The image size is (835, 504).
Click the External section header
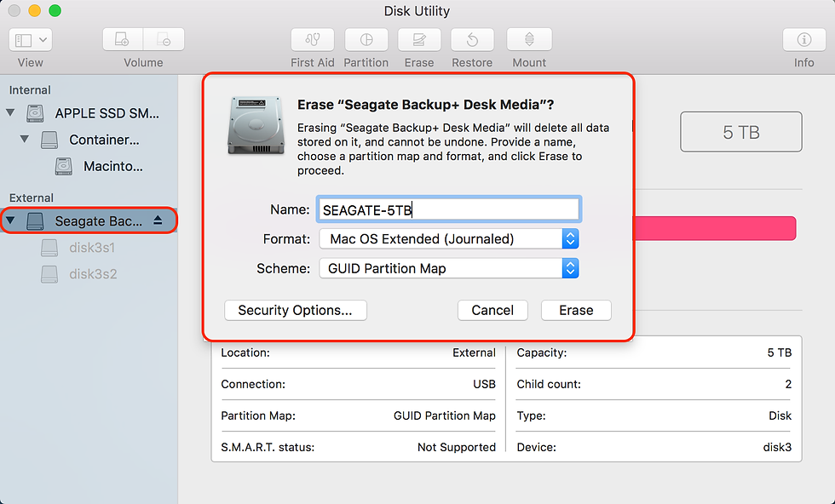(x=32, y=198)
